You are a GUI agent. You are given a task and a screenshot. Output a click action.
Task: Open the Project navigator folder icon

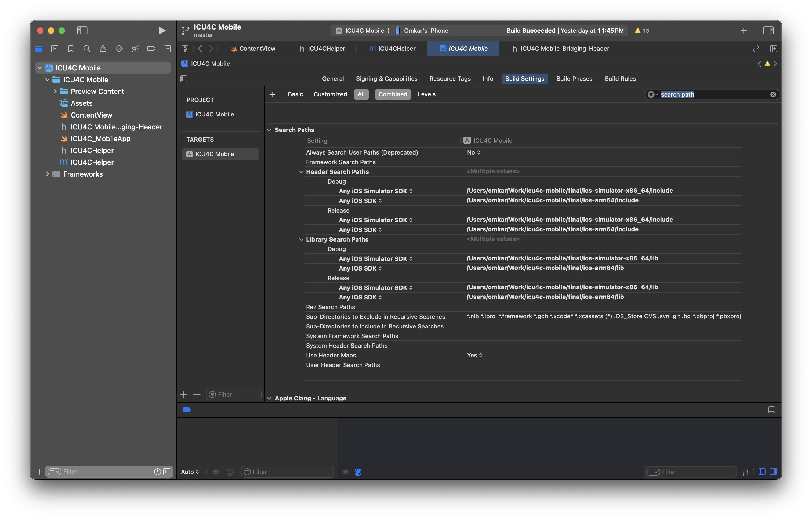(39, 49)
